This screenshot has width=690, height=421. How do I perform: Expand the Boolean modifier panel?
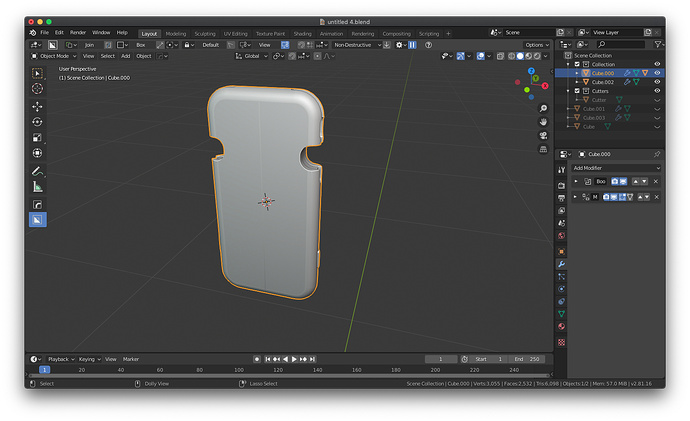coord(576,181)
